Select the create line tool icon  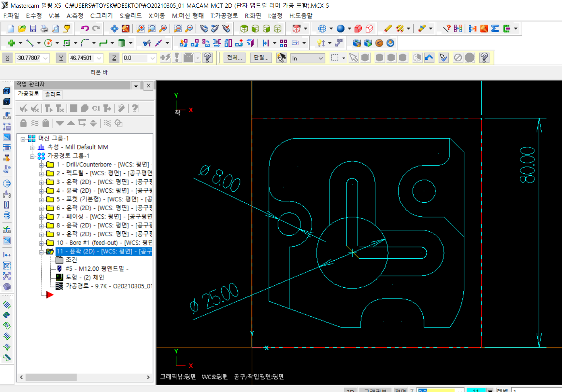(x=30, y=43)
